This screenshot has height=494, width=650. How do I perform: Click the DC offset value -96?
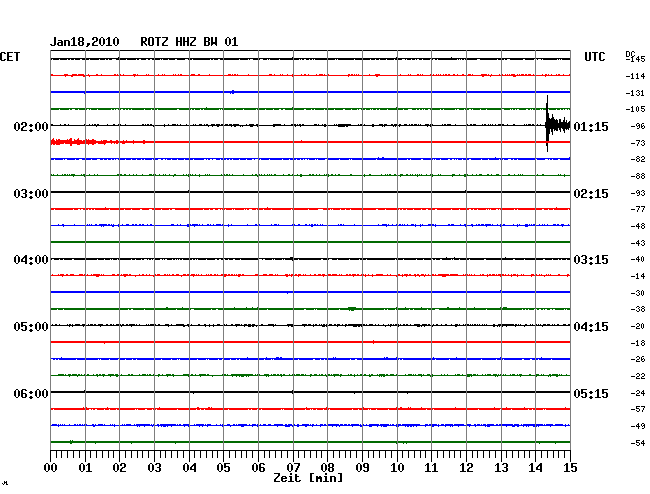(x=638, y=126)
